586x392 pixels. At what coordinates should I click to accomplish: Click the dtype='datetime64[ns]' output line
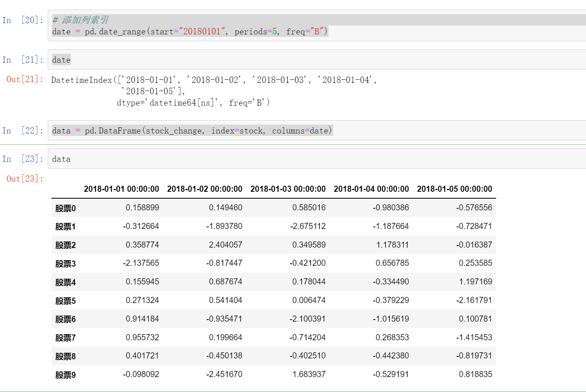coord(193,103)
